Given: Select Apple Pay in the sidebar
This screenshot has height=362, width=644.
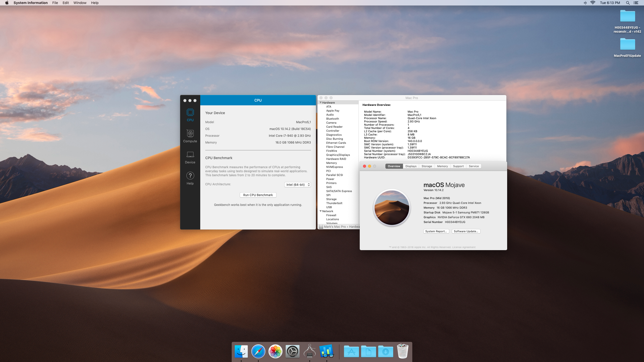Looking at the screenshot, I should click(x=333, y=111).
